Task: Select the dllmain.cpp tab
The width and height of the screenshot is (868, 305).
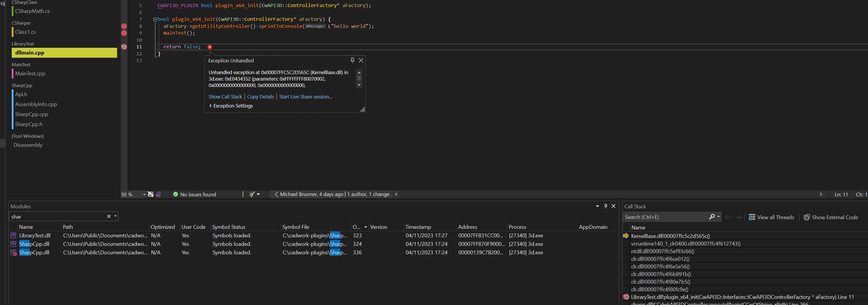Action: pos(64,53)
